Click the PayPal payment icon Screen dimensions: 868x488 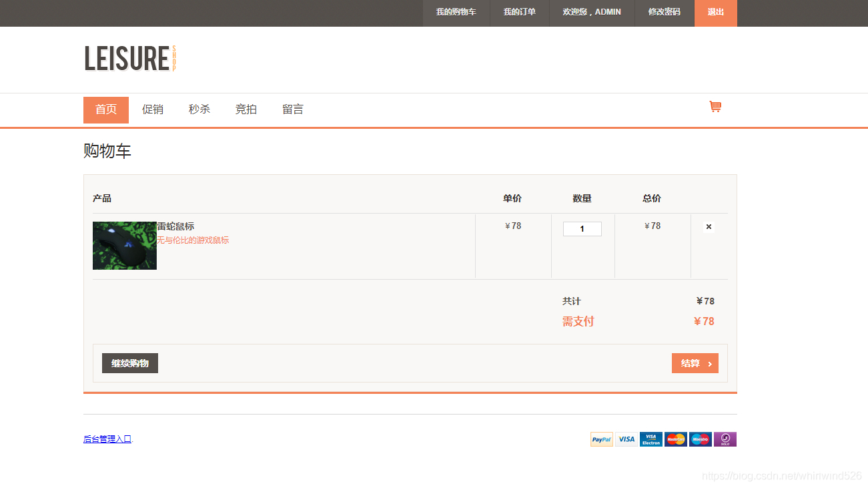[600, 439]
